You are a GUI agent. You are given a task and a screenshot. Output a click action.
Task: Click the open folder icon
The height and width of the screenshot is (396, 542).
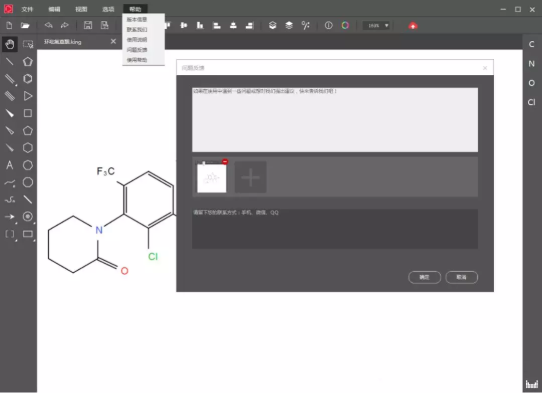[25, 25]
